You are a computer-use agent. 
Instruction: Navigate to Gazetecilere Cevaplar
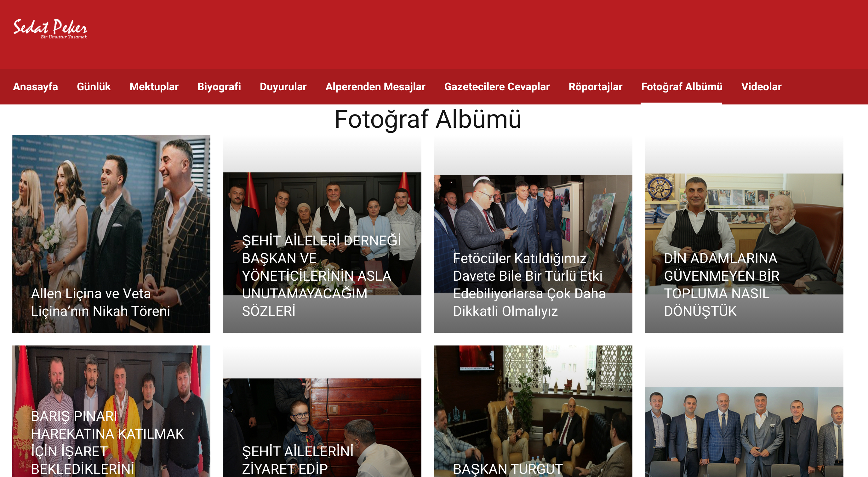pyautogui.click(x=497, y=87)
